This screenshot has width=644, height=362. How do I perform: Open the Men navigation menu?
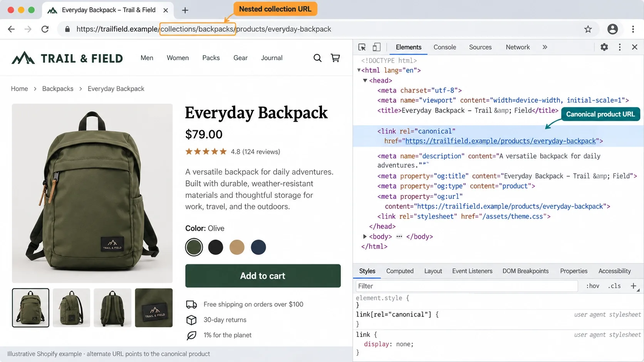[x=147, y=58]
